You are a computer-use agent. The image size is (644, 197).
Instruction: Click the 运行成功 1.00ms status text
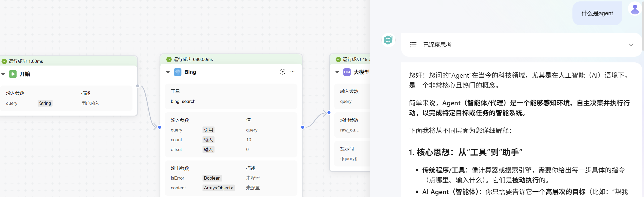(x=26, y=61)
